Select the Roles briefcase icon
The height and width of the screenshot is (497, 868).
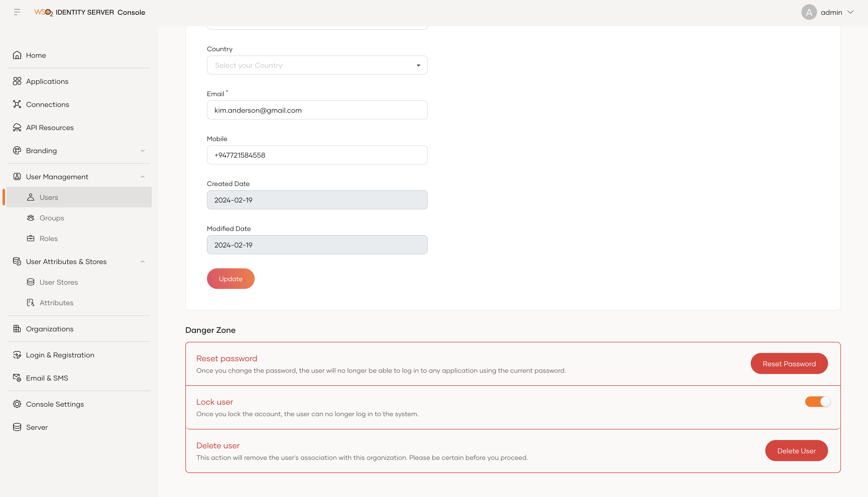click(x=31, y=238)
